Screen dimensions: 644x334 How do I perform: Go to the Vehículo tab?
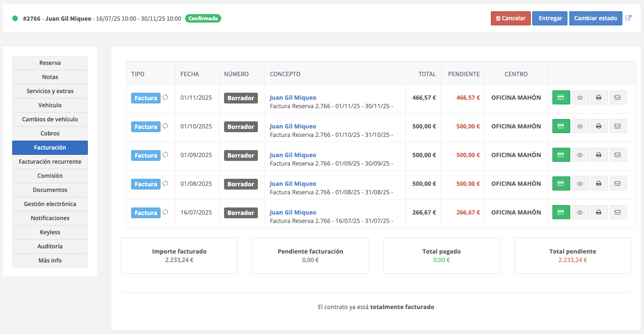(x=50, y=105)
